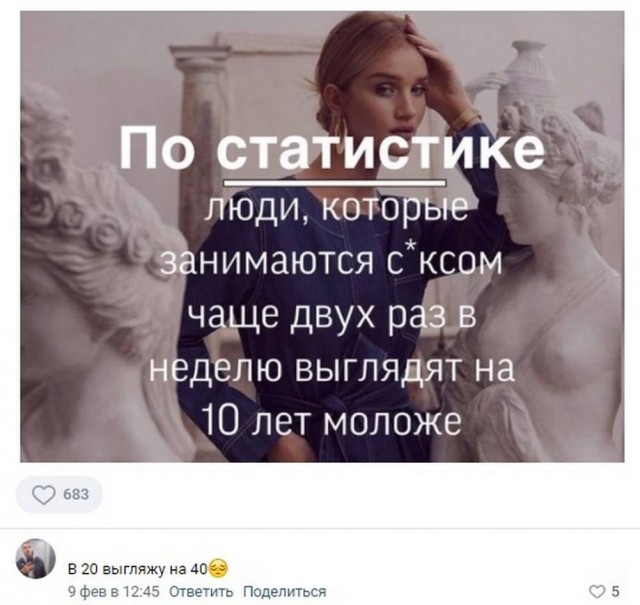
Task: Click the По статистике headline on the image
Action: click(x=331, y=149)
